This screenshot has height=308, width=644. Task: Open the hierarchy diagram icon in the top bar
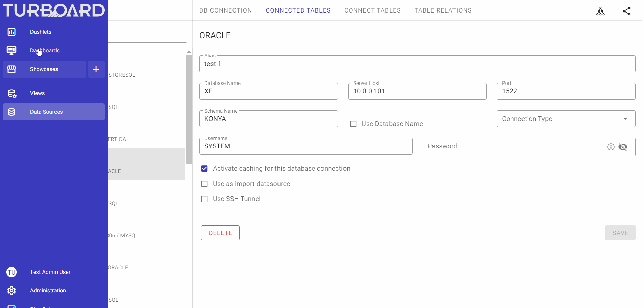(600, 11)
